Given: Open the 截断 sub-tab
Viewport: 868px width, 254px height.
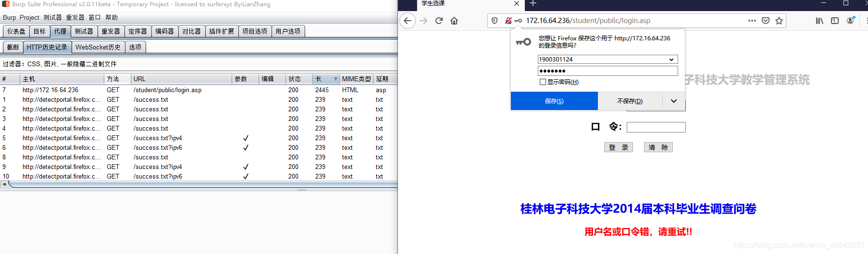Looking at the screenshot, I should (13, 47).
